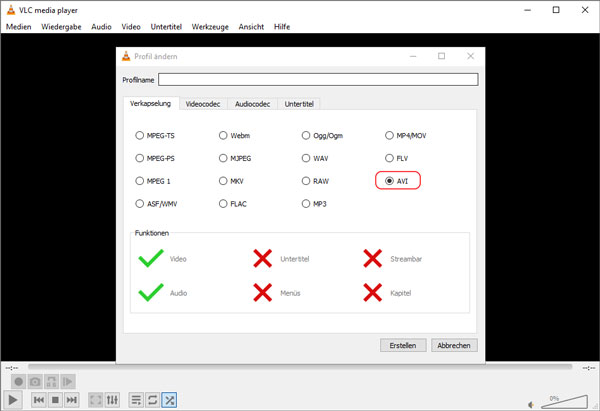Image resolution: width=600 pixels, height=411 pixels.
Task: Switch to the Untertitel tab in dialog
Action: 299,104
